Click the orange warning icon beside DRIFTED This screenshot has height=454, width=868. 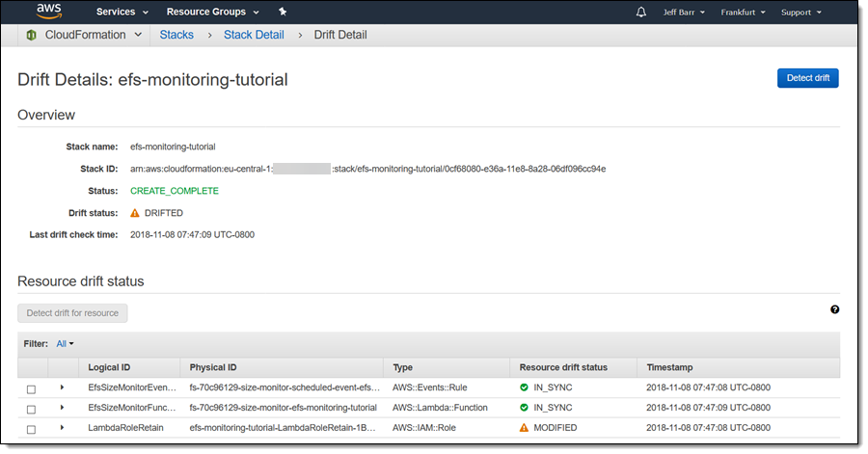[x=134, y=213]
